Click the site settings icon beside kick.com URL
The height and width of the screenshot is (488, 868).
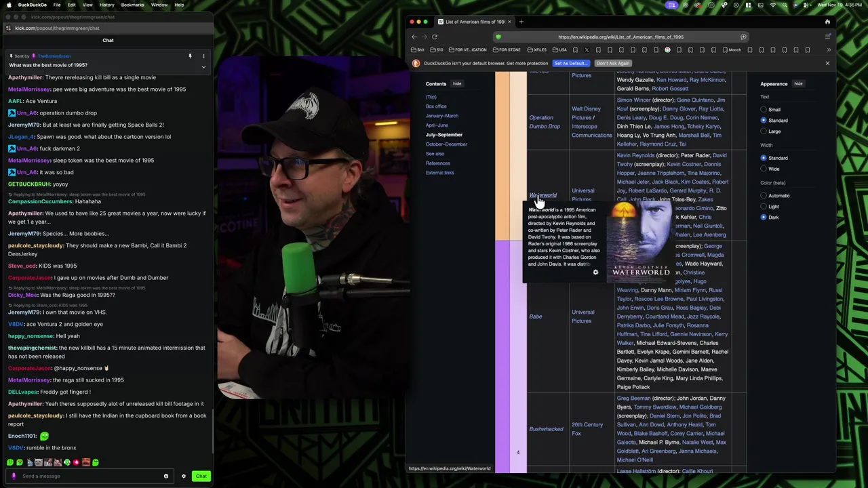point(8,28)
